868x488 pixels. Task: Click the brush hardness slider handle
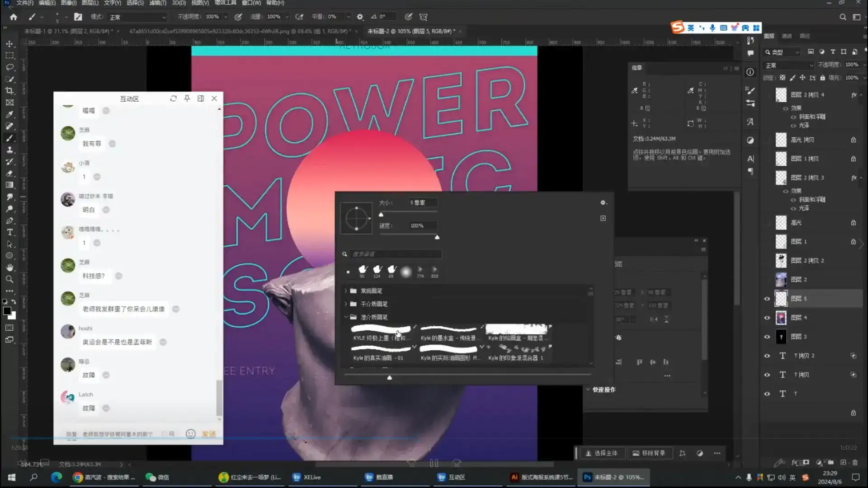pyautogui.click(x=437, y=237)
